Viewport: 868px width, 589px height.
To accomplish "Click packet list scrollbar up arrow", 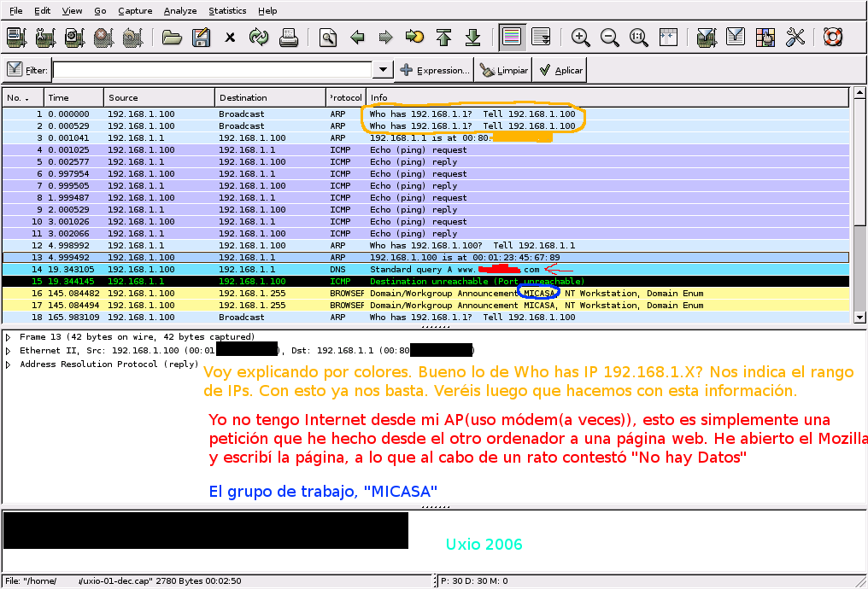I will (859, 92).
